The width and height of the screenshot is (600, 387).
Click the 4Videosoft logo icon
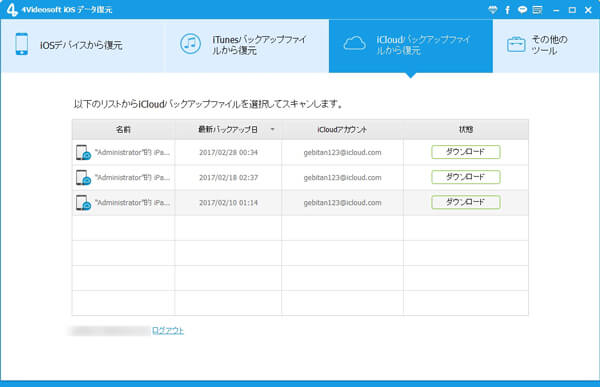[x=11, y=10]
